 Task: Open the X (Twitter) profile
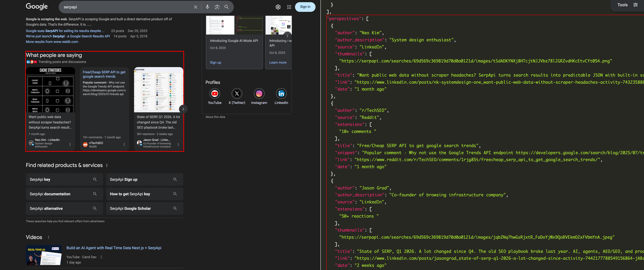237,96
